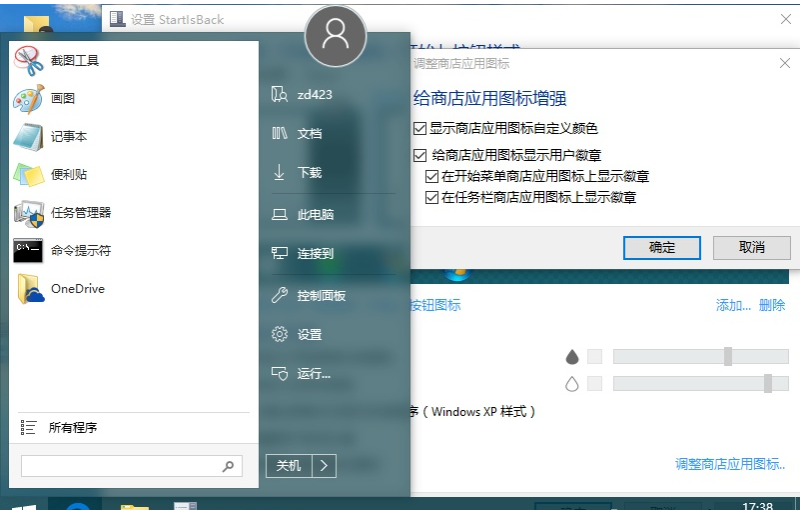This screenshot has width=812, height=510.
Task: Click the 添加... link
Action: (733, 305)
